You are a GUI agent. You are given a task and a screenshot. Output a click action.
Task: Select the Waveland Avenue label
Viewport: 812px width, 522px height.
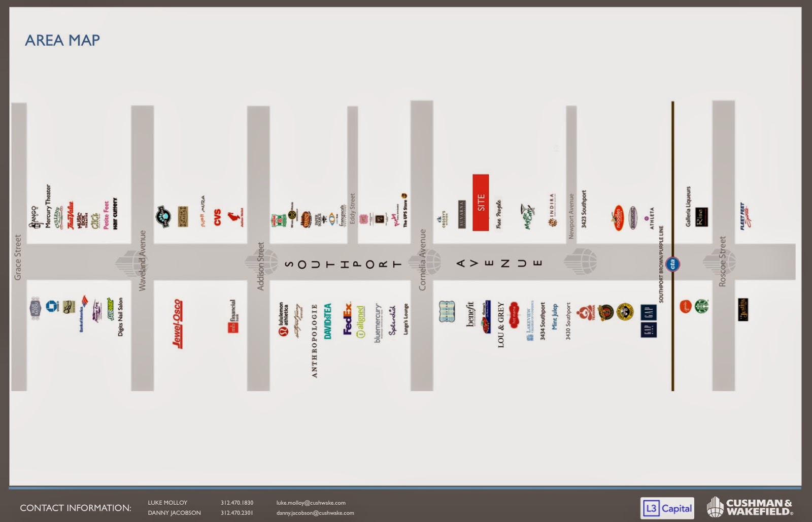coord(143,260)
